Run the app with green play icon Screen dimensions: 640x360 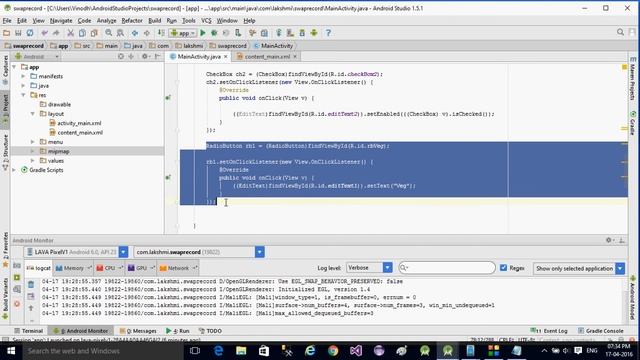click(x=203, y=33)
